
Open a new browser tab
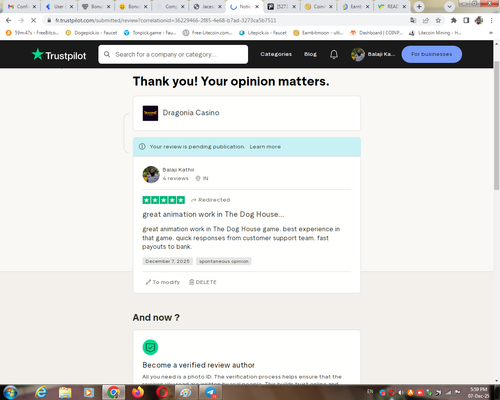[x=419, y=7]
